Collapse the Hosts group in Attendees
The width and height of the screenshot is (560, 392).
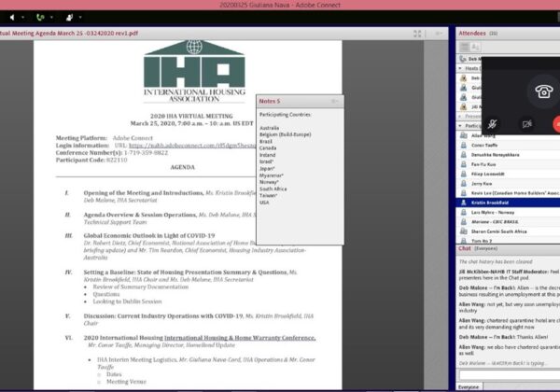pyautogui.click(x=461, y=68)
